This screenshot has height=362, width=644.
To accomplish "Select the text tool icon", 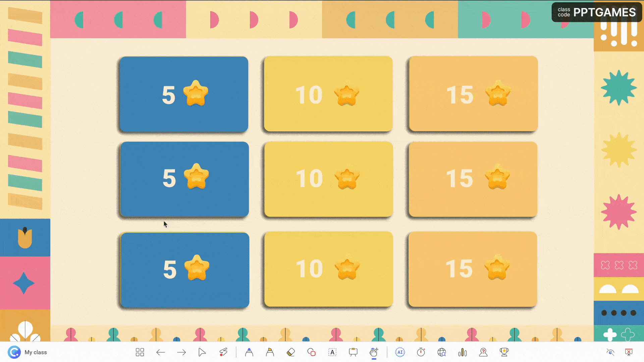I will [x=332, y=352].
